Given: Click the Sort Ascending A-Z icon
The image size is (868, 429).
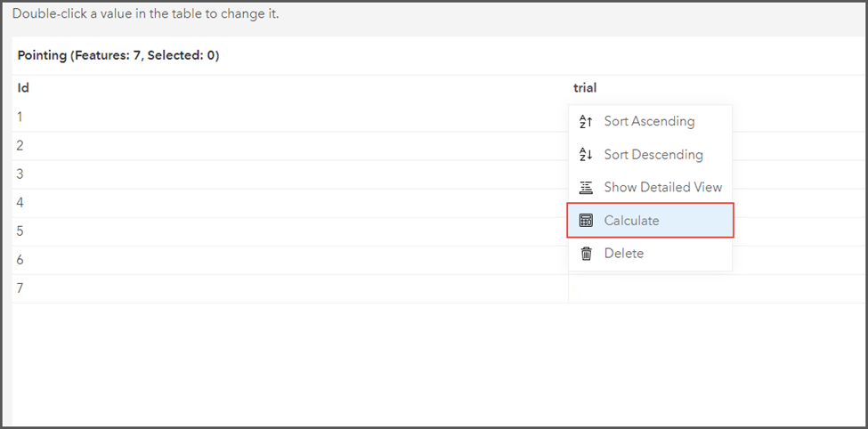Looking at the screenshot, I should [x=586, y=121].
